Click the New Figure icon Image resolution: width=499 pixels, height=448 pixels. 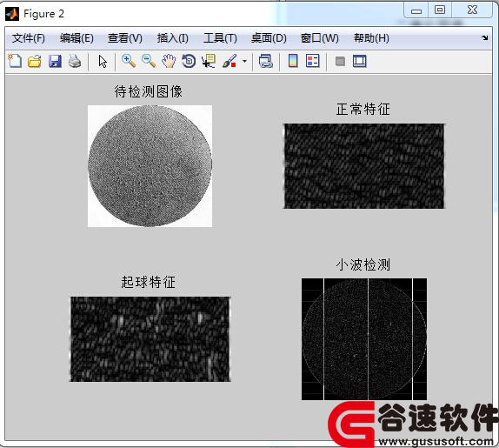pyautogui.click(x=15, y=61)
